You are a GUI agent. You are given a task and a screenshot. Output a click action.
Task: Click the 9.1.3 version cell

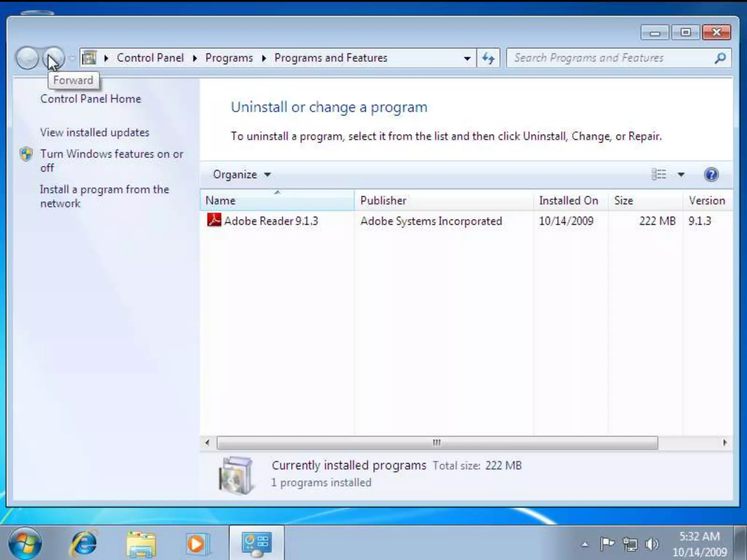[700, 221]
